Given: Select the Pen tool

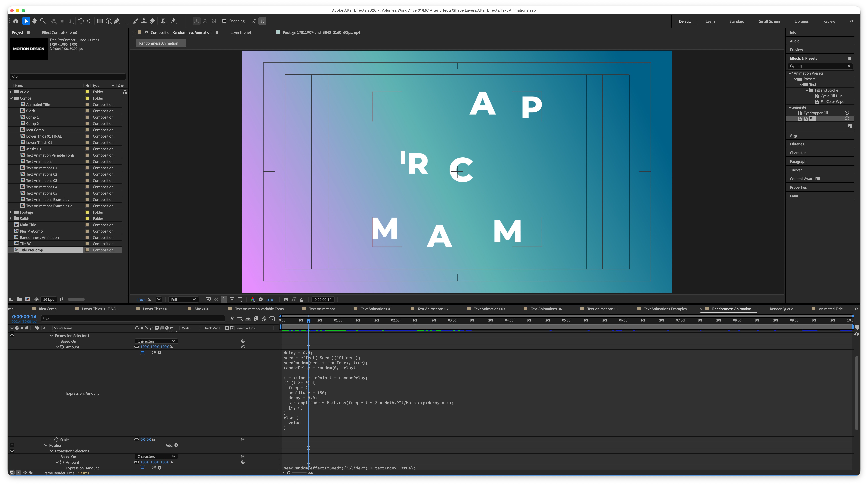Looking at the screenshot, I should point(117,21).
